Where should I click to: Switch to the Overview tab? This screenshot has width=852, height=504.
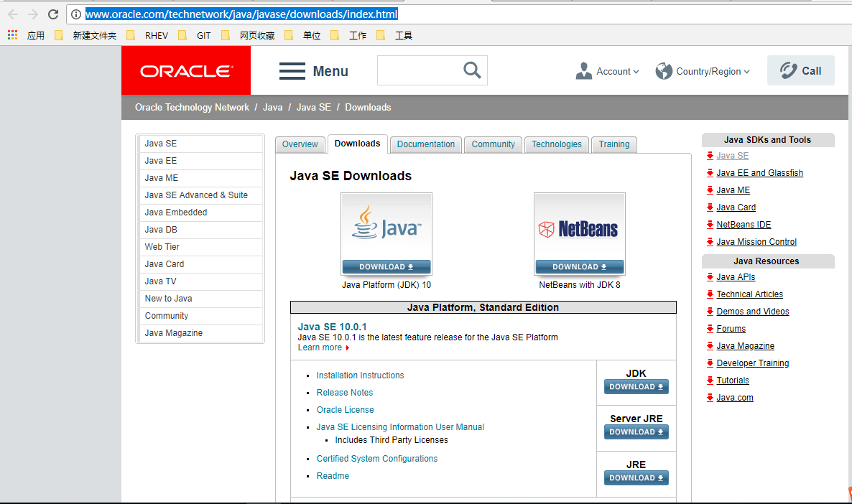click(x=300, y=144)
